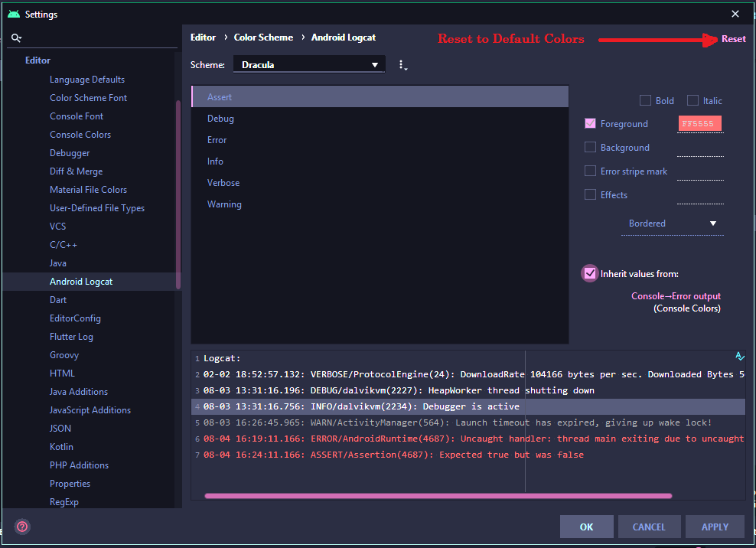This screenshot has height=548, width=756.
Task: Click the preview inspection icon in Logcat sample
Action: point(739,357)
